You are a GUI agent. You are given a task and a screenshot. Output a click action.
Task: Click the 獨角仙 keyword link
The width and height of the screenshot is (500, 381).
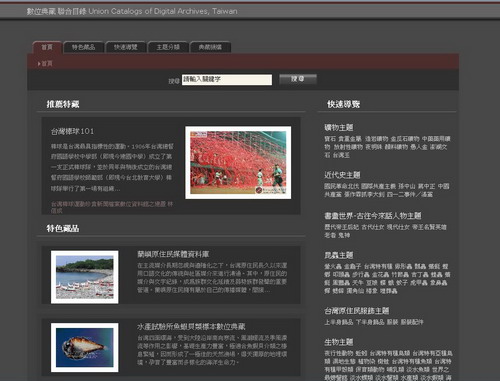click(355, 291)
